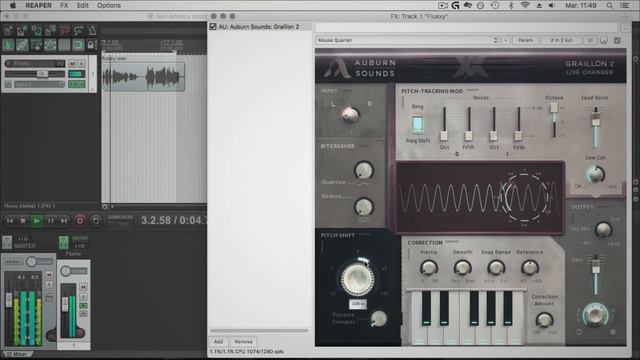The height and width of the screenshot is (360, 640).
Task: Click the Param button in FX window
Action: click(x=525, y=40)
